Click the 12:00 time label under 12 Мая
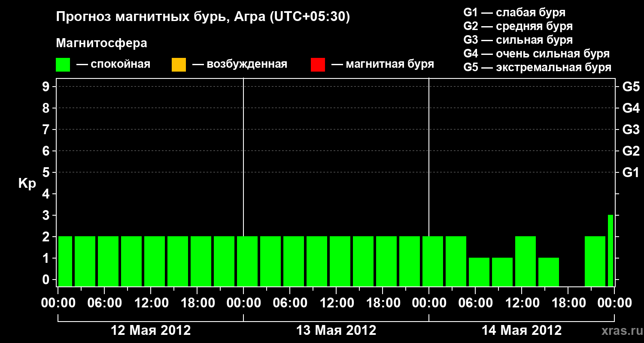644x343 pixels. [151, 303]
